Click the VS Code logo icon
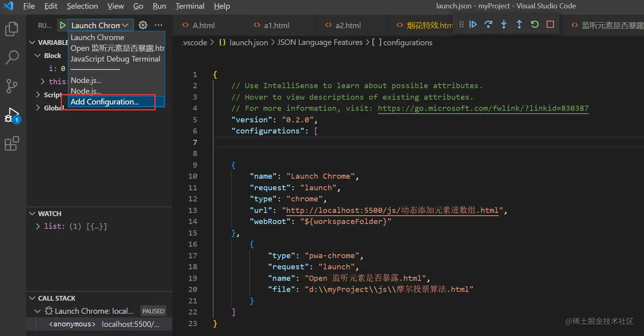644x336 pixels. 9,6
